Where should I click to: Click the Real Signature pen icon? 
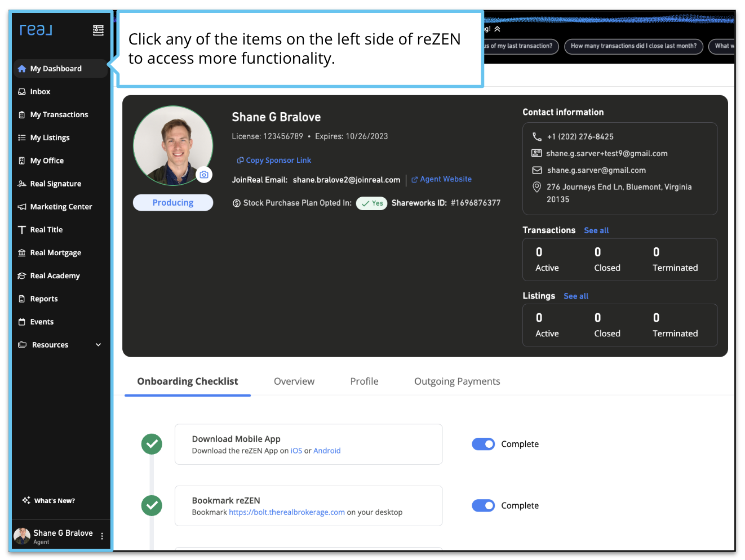pos(22,184)
